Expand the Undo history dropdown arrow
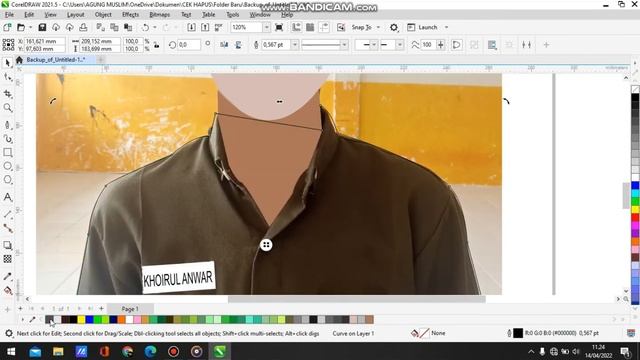 tap(155, 27)
